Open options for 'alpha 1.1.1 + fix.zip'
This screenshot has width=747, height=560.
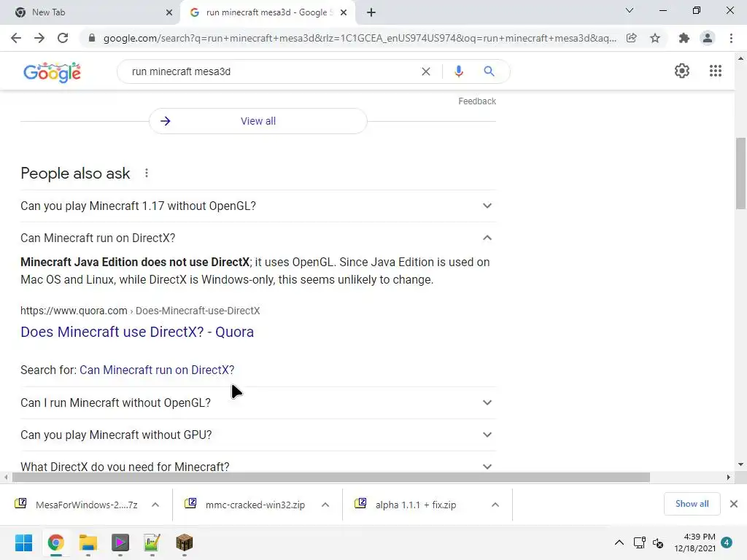[495, 505]
